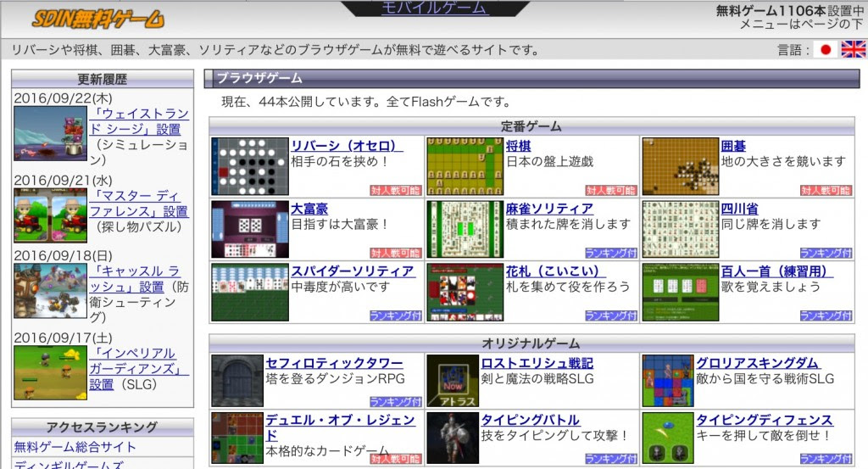Screen dimensions: 868x469
Task: Open the デュエル・オブ・レジェンド link
Action: coord(341,427)
